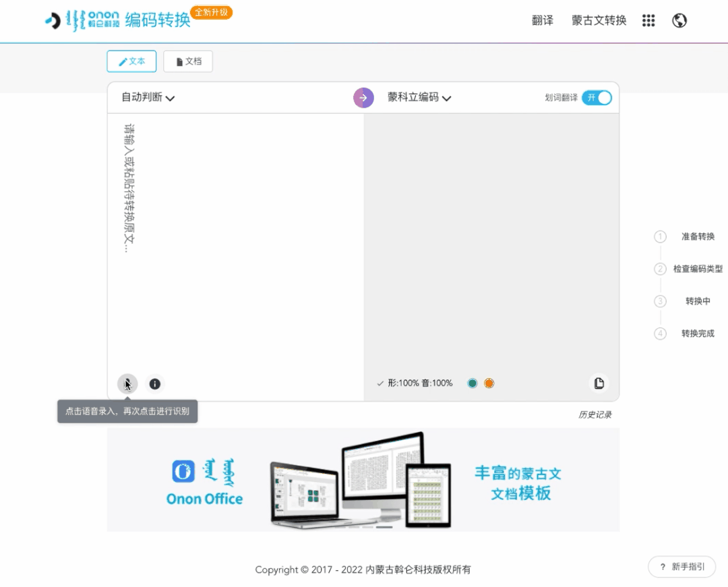Click the arrow swap icon between panels

(x=363, y=98)
